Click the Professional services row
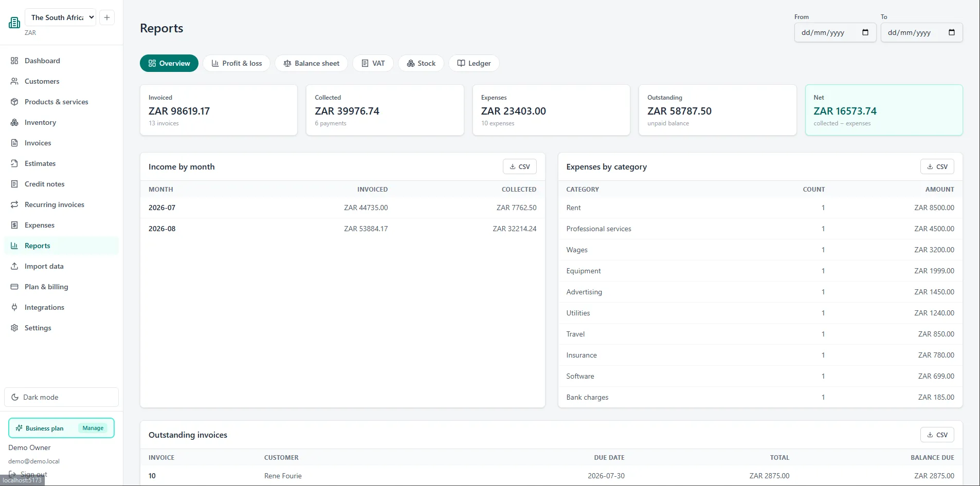 click(760, 229)
